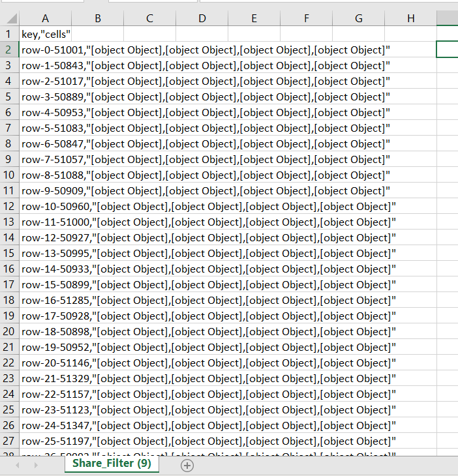Click cell starting with row-3-50889

(x=45, y=97)
